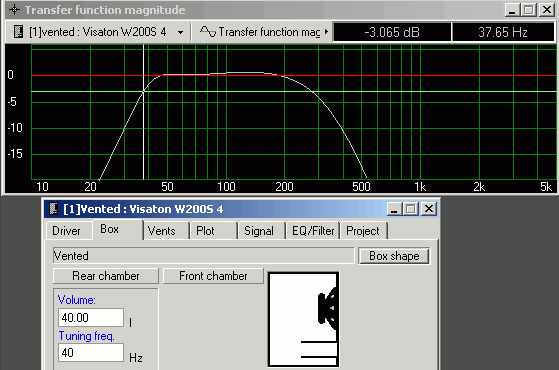
Task: Click the -10 label on dB axis
Action: (15, 128)
